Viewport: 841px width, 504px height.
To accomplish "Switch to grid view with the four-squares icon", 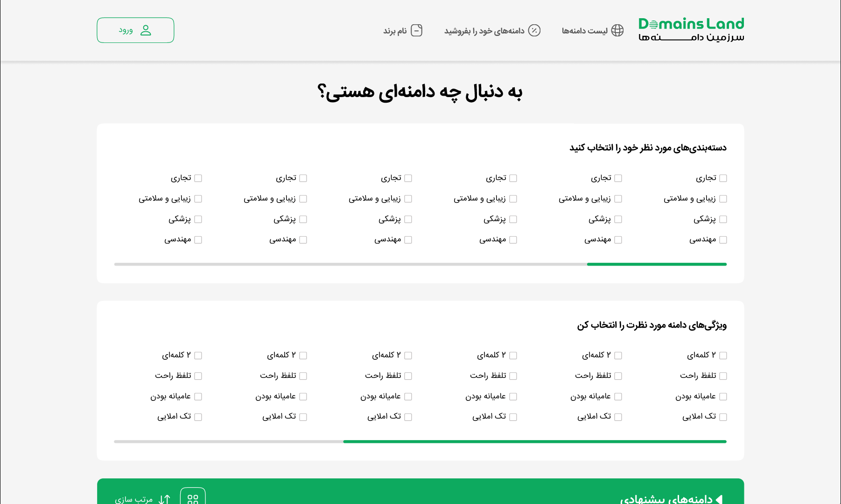I will coord(193,498).
